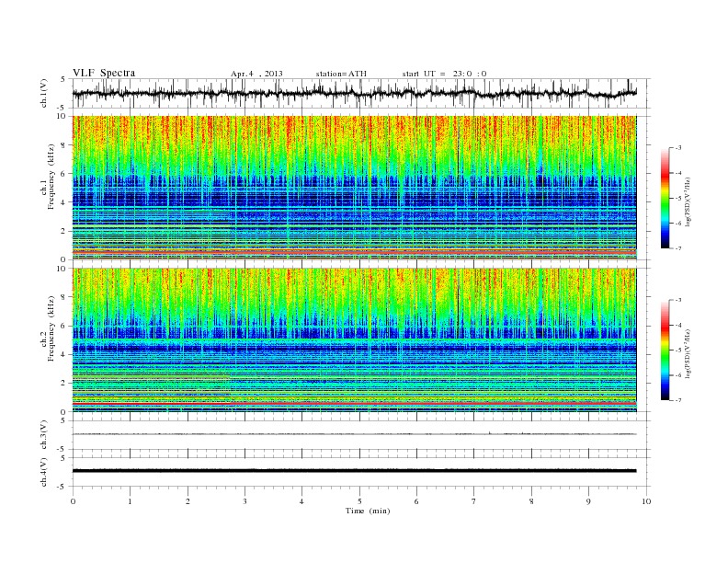Click the '5' tick label on the Time axis
Screen dimensions: 728x563
pyautogui.click(x=359, y=501)
